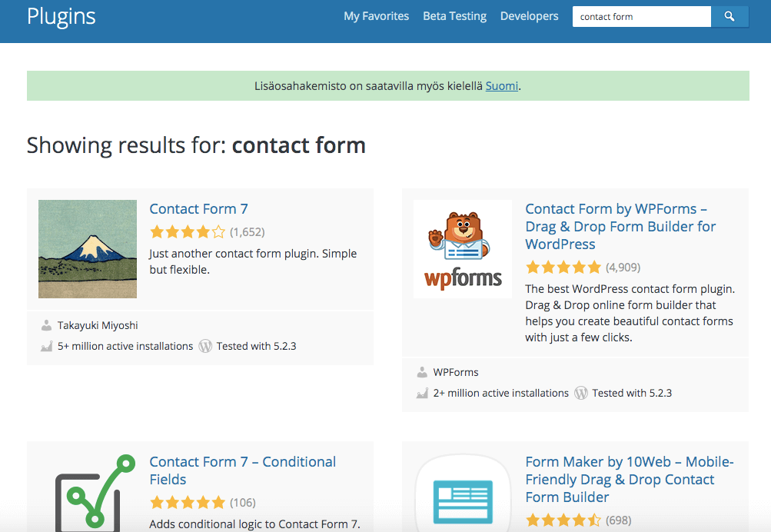Click the Contact Form 7 mountain thumbnail
Image resolution: width=771 pixels, height=532 pixels.
tap(88, 249)
